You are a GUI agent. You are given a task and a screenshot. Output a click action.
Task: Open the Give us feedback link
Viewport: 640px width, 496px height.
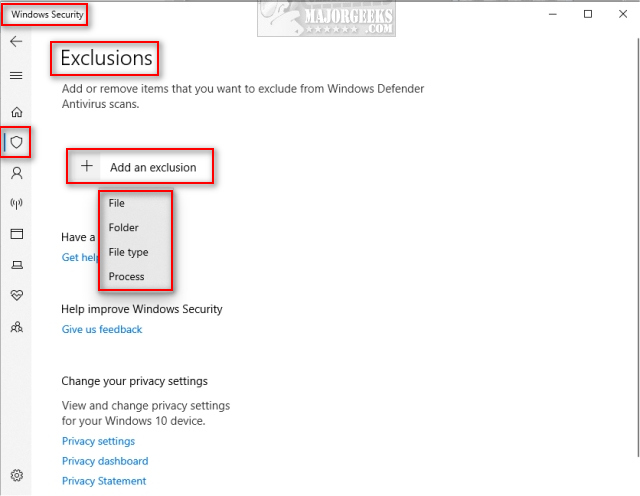pyautogui.click(x=102, y=329)
